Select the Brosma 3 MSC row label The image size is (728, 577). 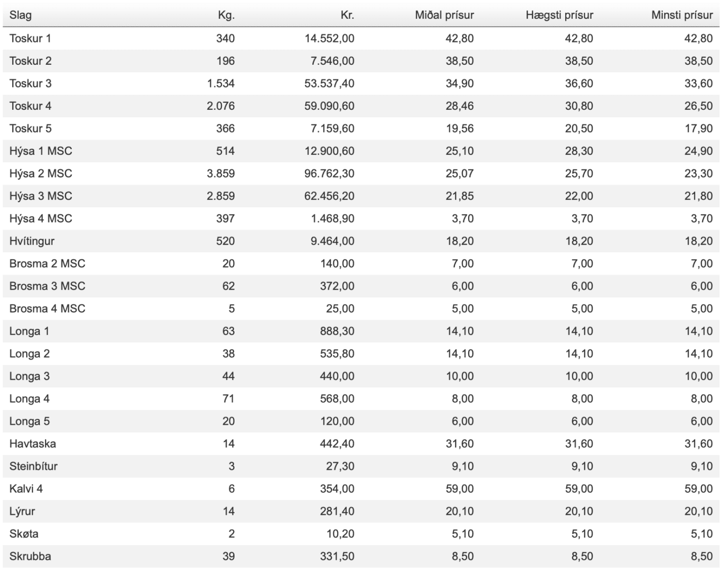pyautogui.click(x=47, y=286)
